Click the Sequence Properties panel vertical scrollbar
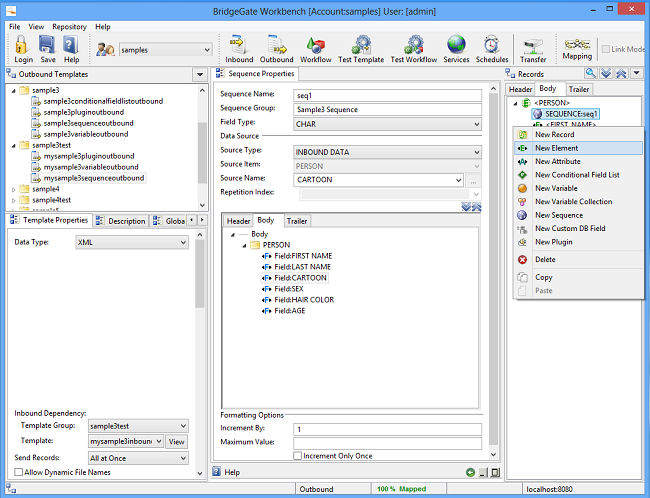The width and height of the screenshot is (650, 498). click(493, 272)
